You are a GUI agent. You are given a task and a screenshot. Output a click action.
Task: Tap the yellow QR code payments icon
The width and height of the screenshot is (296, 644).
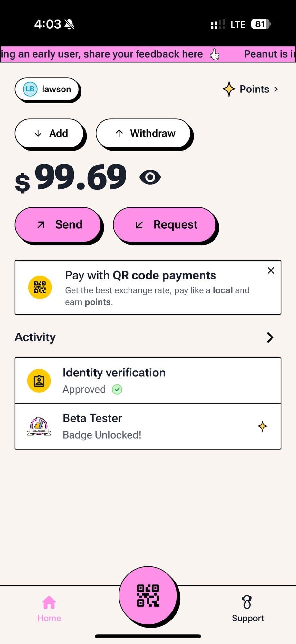coord(40,287)
